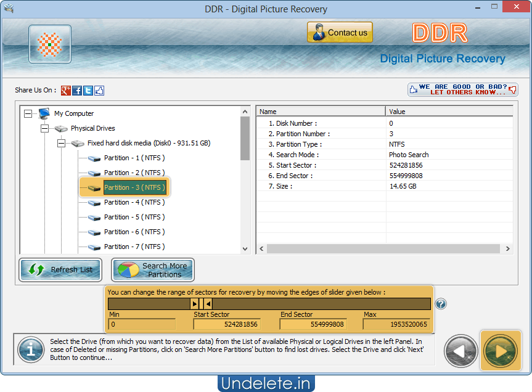Click Search More Partitions button

point(153,270)
